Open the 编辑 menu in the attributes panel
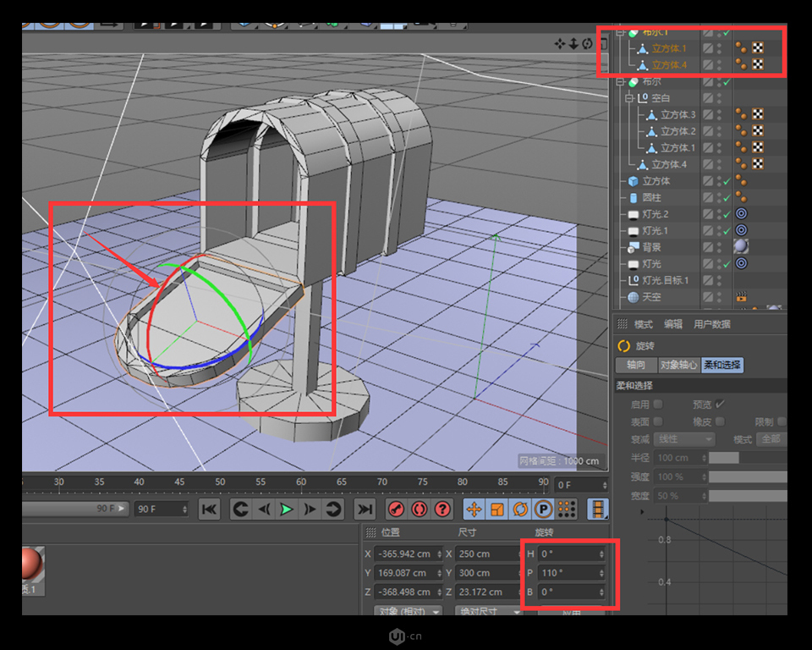812x650 pixels. click(674, 324)
